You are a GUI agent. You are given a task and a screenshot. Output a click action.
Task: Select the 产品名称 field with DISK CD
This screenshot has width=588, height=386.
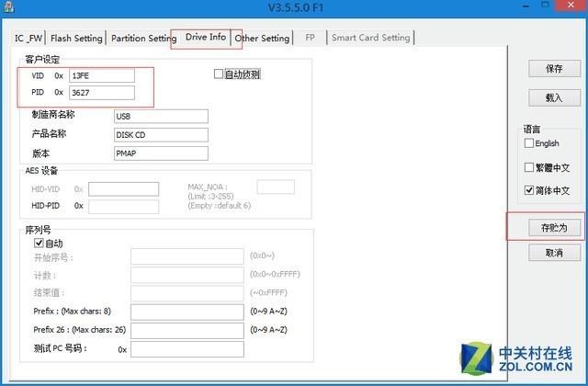click(x=161, y=135)
